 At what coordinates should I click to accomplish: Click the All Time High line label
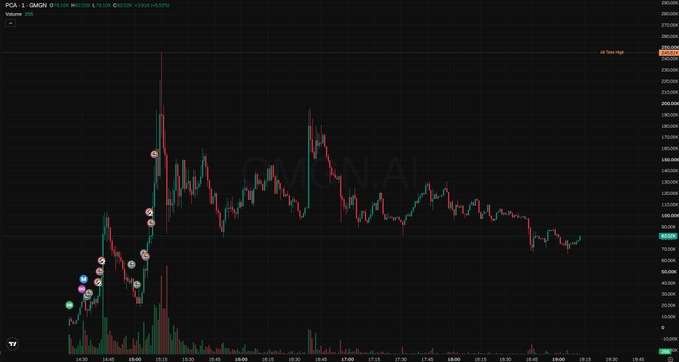point(612,52)
